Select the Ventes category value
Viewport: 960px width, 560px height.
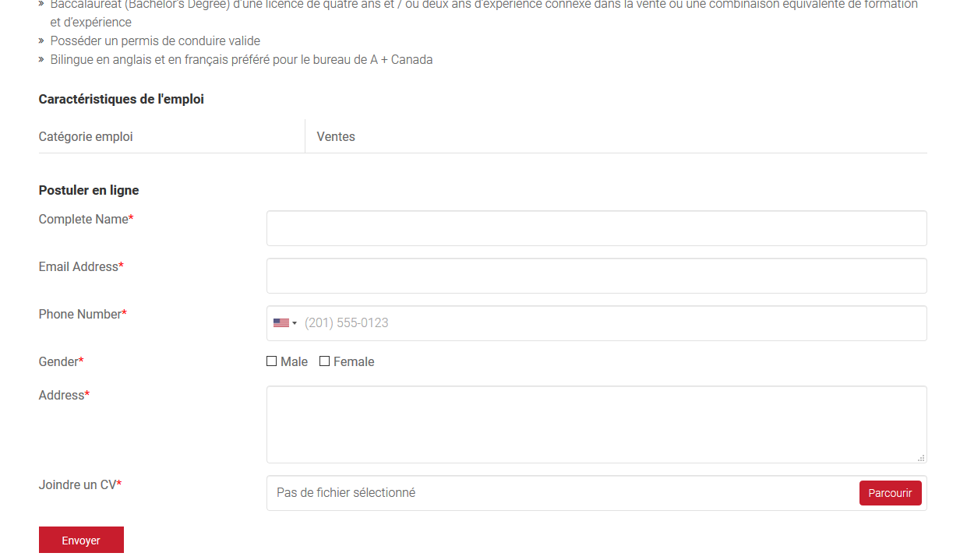pyautogui.click(x=336, y=137)
